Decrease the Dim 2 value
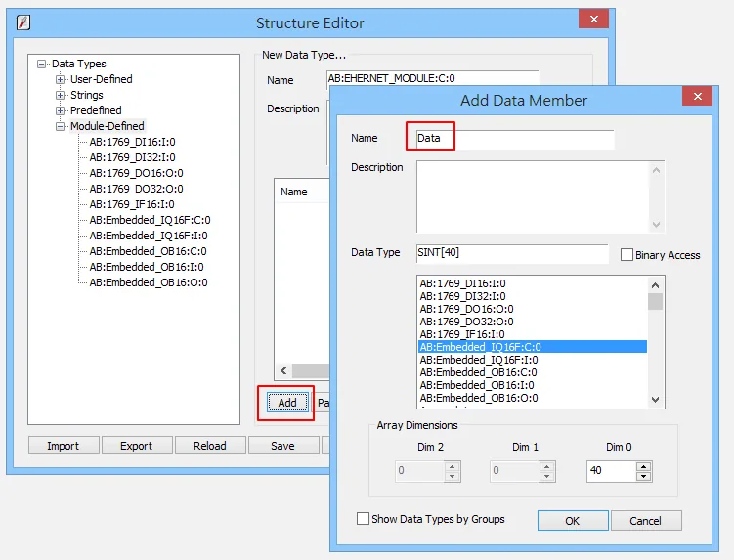This screenshot has height=560, width=734. point(452,476)
